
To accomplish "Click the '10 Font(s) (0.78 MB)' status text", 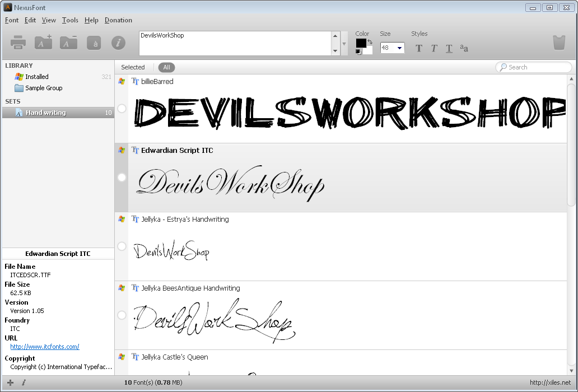I will click(x=153, y=383).
